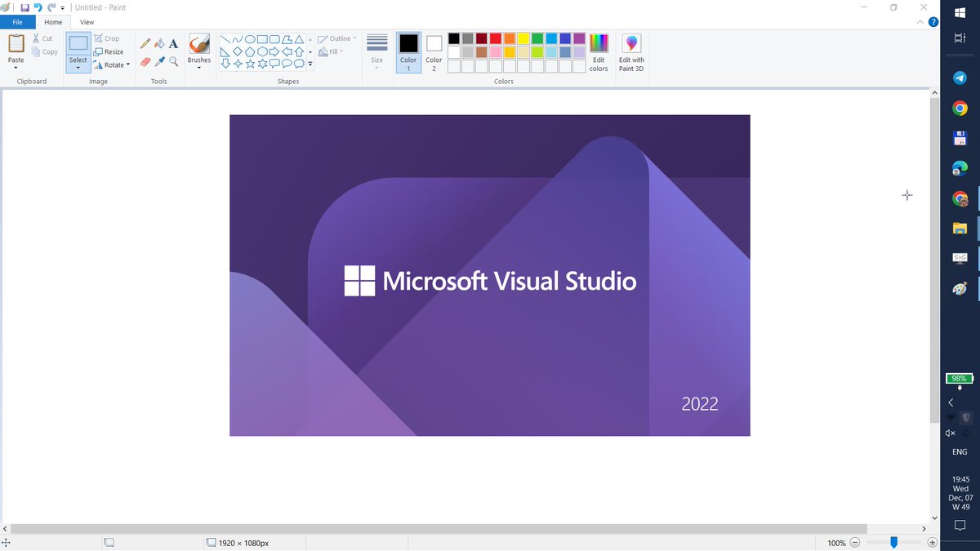Click the Paste clipboard icon

tap(16, 43)
